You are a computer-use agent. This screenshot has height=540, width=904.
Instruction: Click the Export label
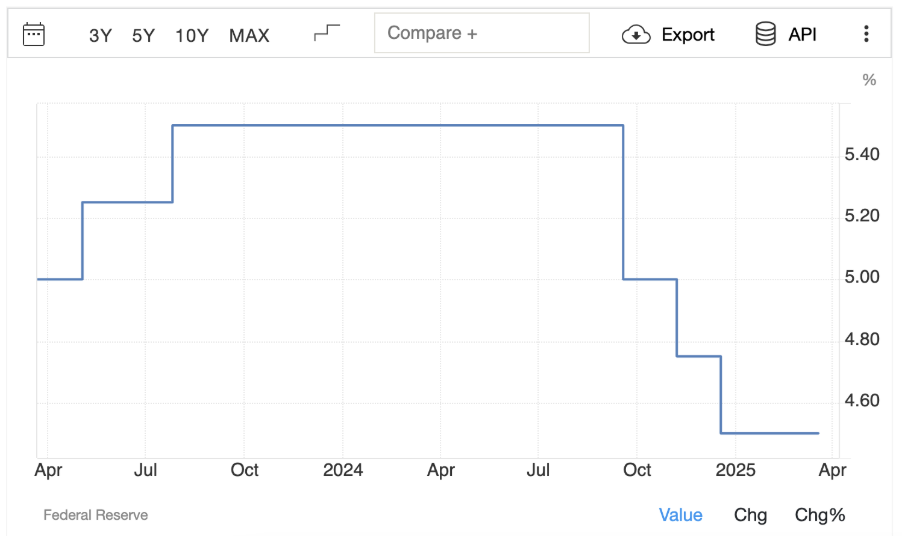point(688,35)
